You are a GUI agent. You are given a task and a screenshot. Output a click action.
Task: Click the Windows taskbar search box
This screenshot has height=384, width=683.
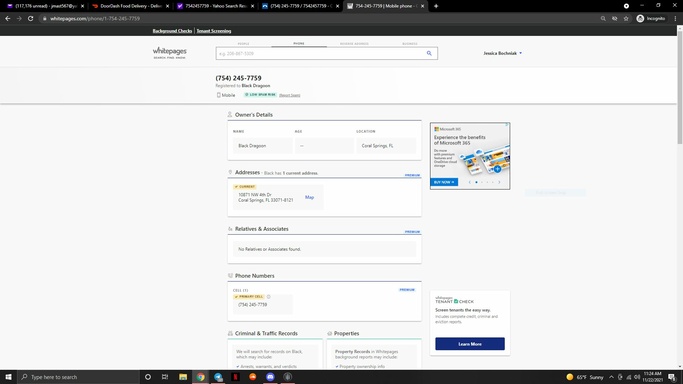(x=78, y=377)
